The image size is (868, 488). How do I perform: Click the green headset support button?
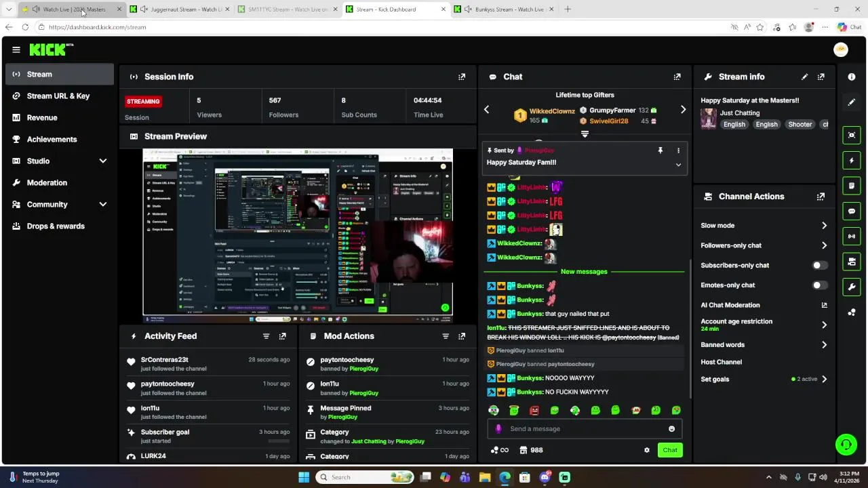pyautogui.click(x=846, y=445)
